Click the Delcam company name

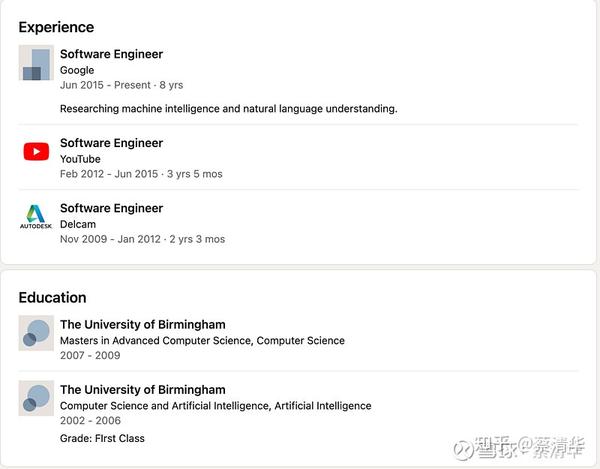(x=78, y=224)
